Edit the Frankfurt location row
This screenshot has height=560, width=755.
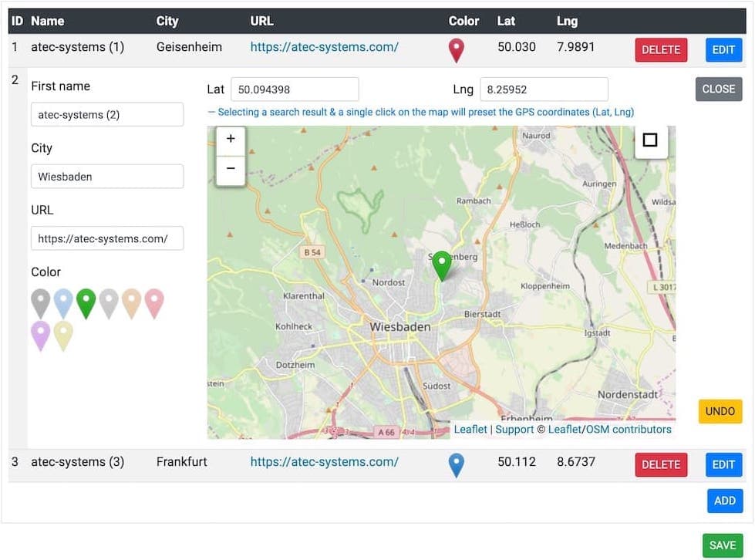click(723, 465)
